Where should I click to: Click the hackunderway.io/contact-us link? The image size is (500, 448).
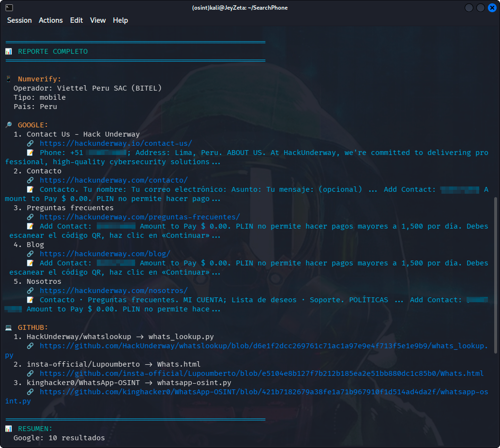coord(116,143)
